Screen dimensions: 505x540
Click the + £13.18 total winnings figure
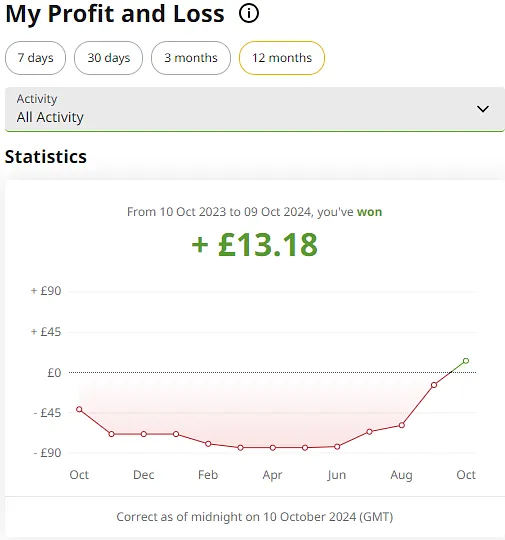pos(254,245)
